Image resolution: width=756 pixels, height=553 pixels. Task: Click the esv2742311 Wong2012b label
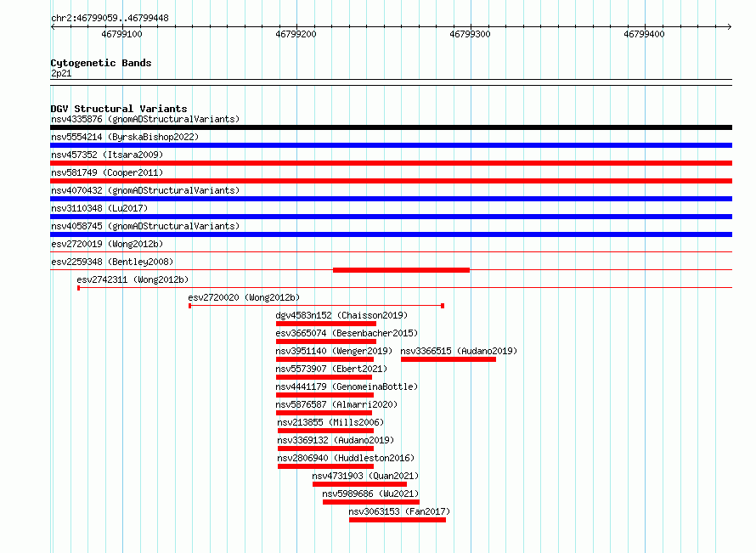(133, 279)
